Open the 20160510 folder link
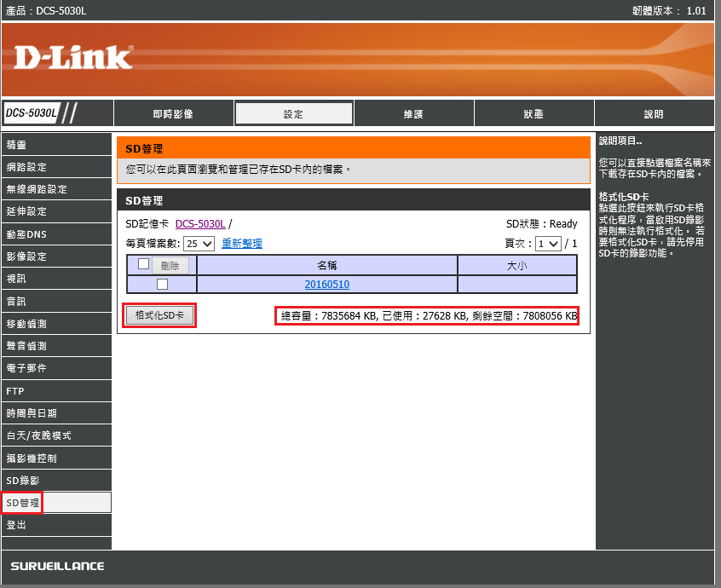Image resolution: width=721 pixels, height=588 pixels. pos(326,285)
